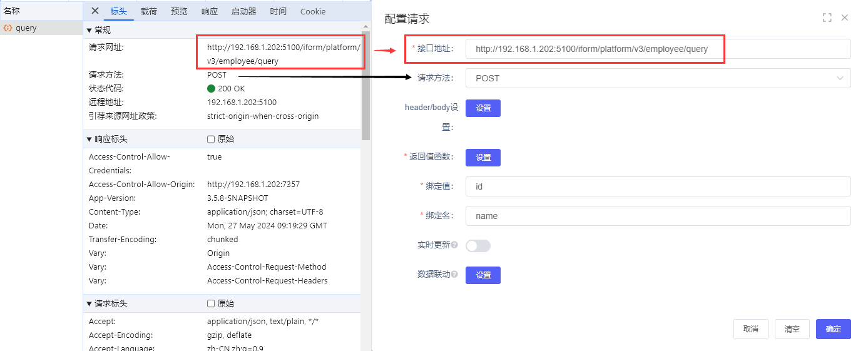The image size is (868, 351).
Task: Toggle the 原始 checkbox under 请求标头
Action: 211,303
